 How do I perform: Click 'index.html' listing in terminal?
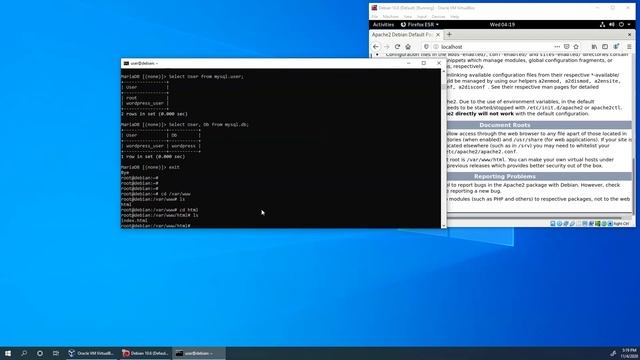(x=134, y=220)
